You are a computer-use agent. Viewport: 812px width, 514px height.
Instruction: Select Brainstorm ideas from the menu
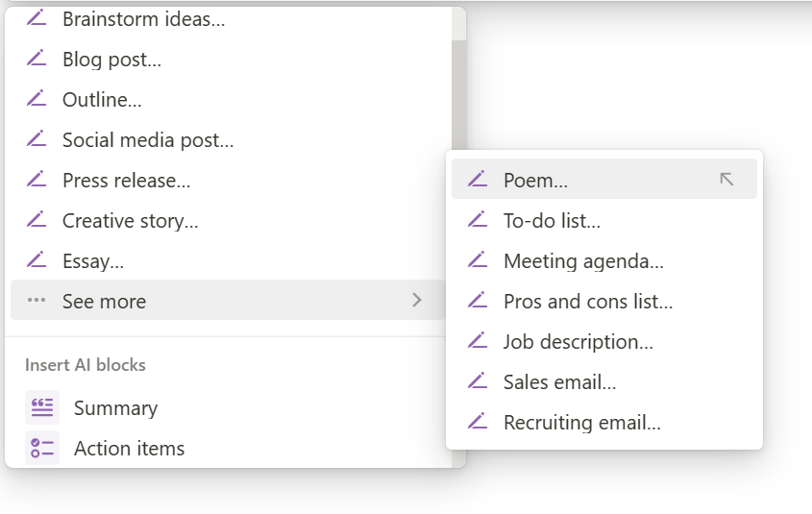coord(143,19)
